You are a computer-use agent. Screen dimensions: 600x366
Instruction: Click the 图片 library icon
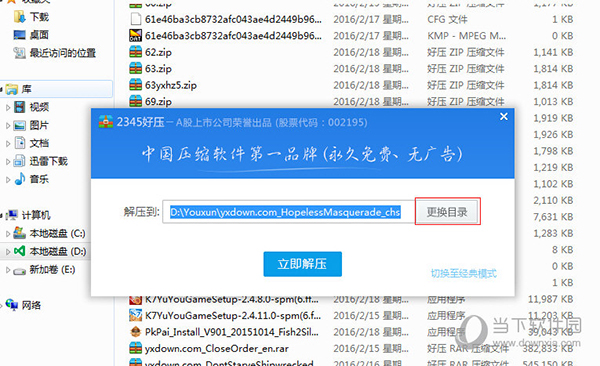20,125
